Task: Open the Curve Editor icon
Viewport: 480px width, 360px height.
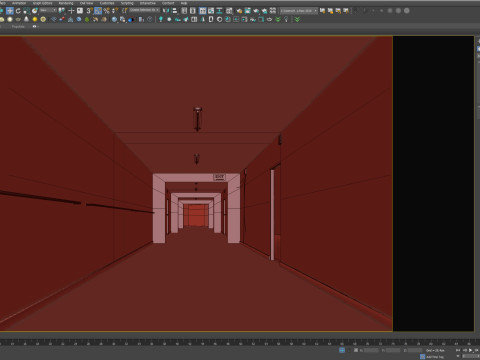Action: coord(211,11)
